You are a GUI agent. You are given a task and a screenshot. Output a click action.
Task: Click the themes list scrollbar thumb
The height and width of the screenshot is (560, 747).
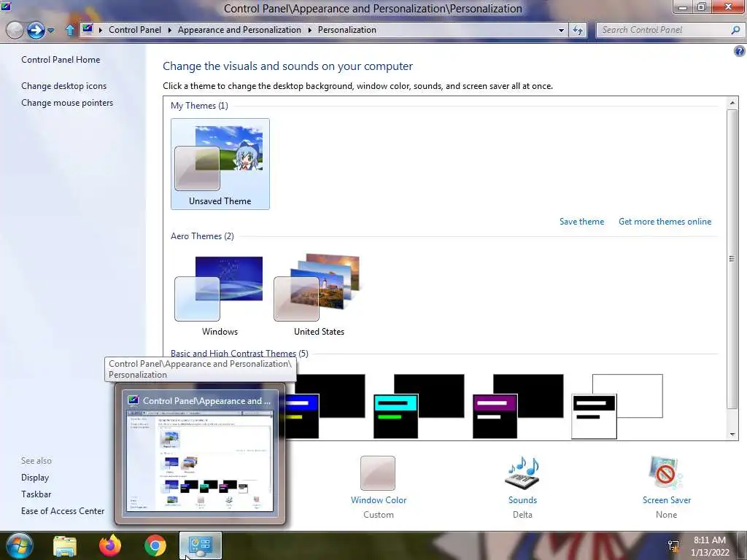tap(732, 259)
